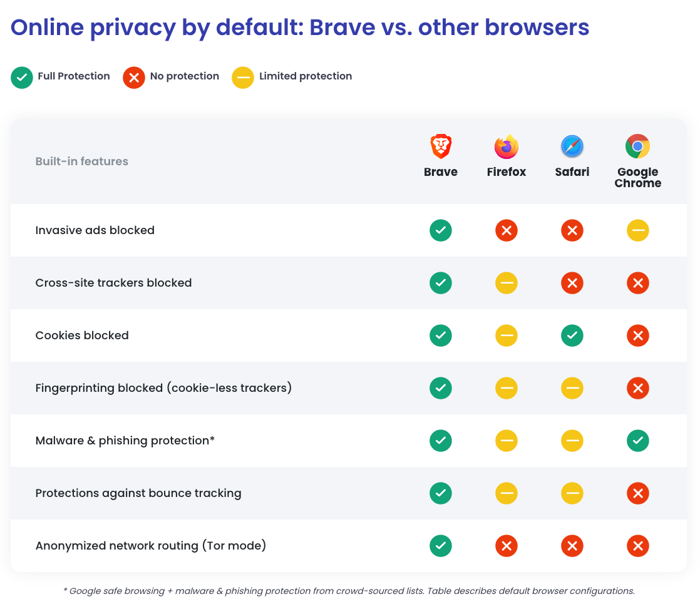Click the Online privacy by default heading
The width and height of the screenshot is (700, 599).
coord(299,28)
